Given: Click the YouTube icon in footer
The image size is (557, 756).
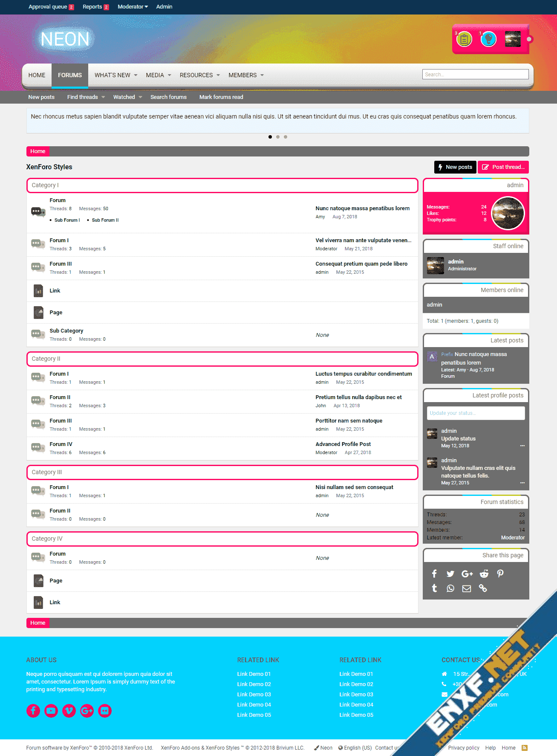Looking at the screenshot, I should point(51,710).
